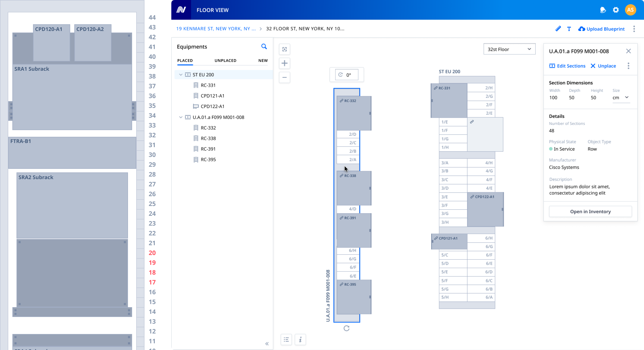The height and width of the screenshot is (350, 644).
Task: Switch to the UNPLACED tab
Action: [225, 60]
